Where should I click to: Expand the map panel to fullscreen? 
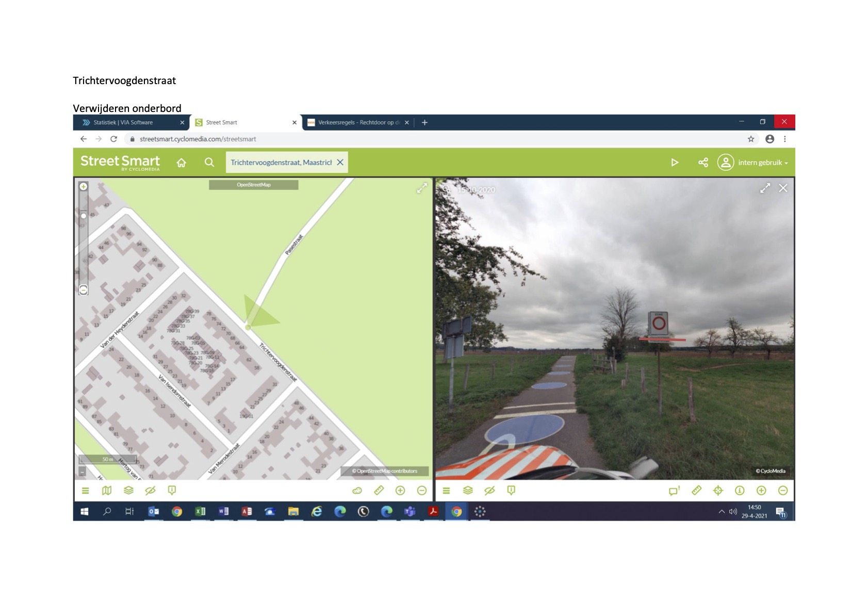click(422, 189)
